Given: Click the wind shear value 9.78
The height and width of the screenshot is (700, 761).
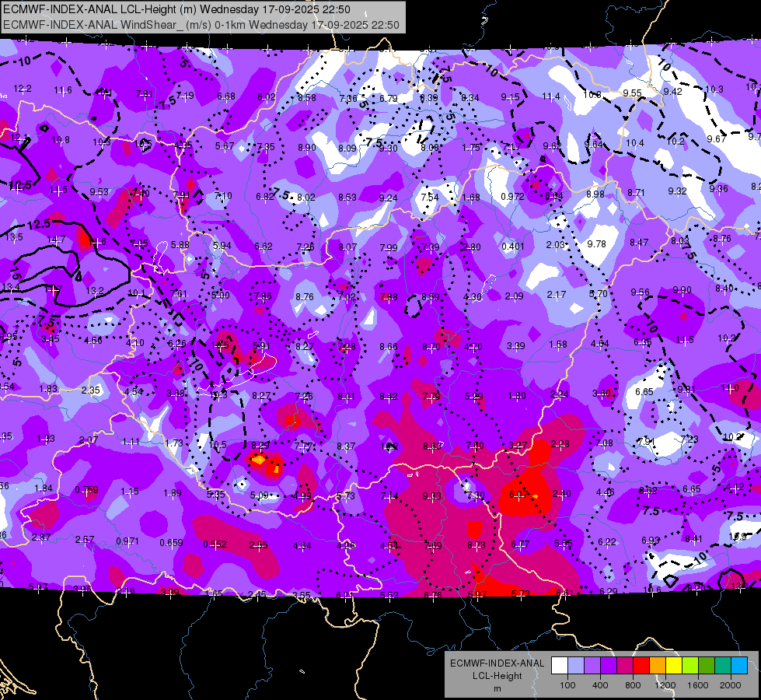Looking at the screenshot, I should click(x=596, y=244).
